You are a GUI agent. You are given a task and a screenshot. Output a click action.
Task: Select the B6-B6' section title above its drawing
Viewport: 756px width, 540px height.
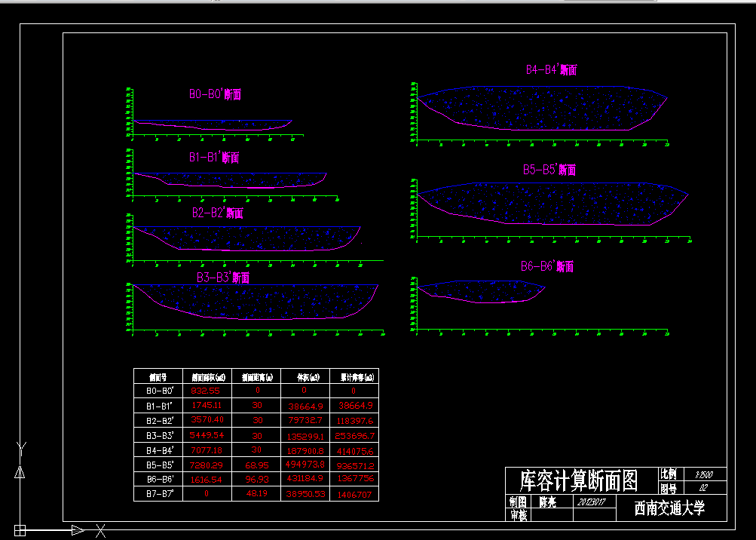546,266
